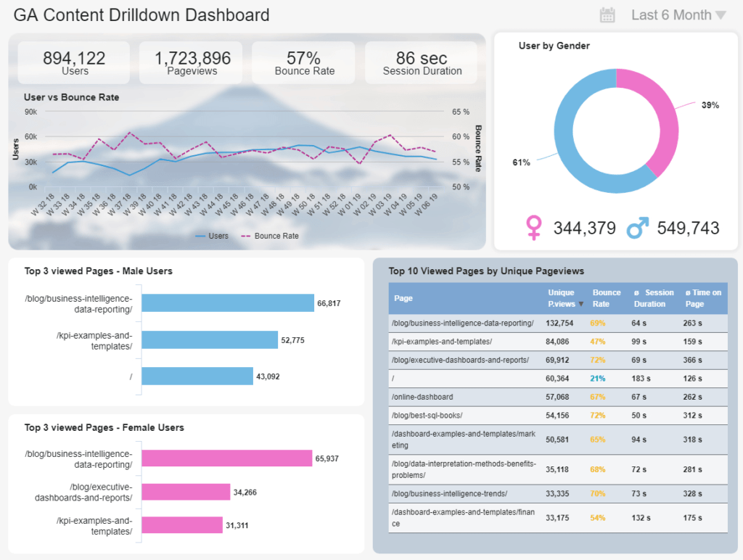Click the female gender symbol icon

click(x=533, y=228)
